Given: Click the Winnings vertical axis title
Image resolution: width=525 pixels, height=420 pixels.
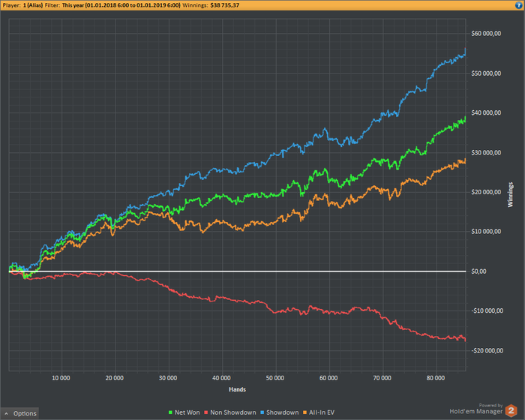Looking at the screenshot, I should point(510,194).
